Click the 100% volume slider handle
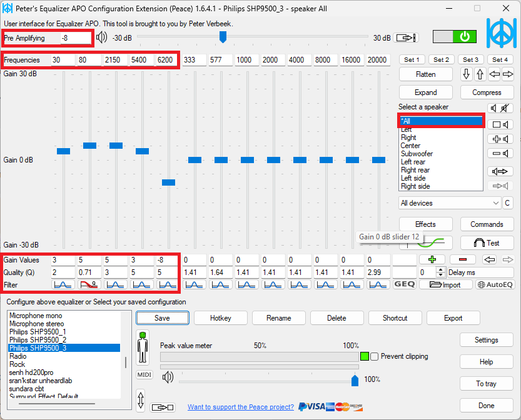The image size is (521, 420). pyautogui.click(x=355, y=380)
